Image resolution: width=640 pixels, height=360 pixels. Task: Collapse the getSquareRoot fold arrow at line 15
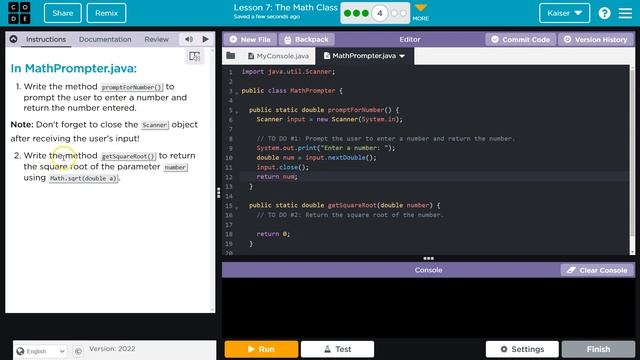(x=237, y=207)
